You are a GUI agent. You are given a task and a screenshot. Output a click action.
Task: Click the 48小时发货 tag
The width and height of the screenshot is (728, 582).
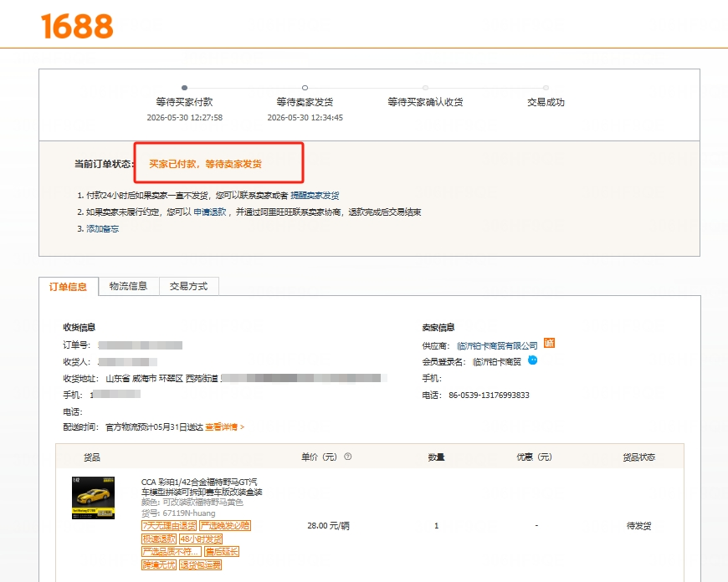[201, 539]
